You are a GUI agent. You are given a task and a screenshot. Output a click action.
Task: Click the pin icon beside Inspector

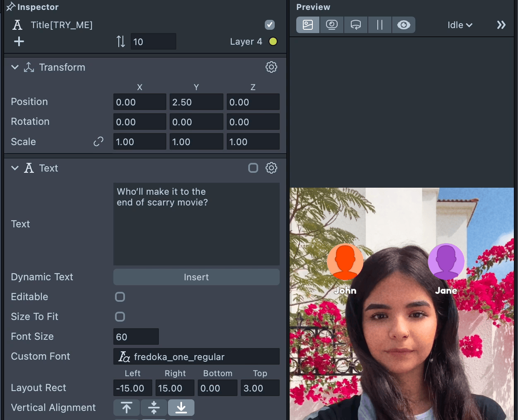coord(10,7)
